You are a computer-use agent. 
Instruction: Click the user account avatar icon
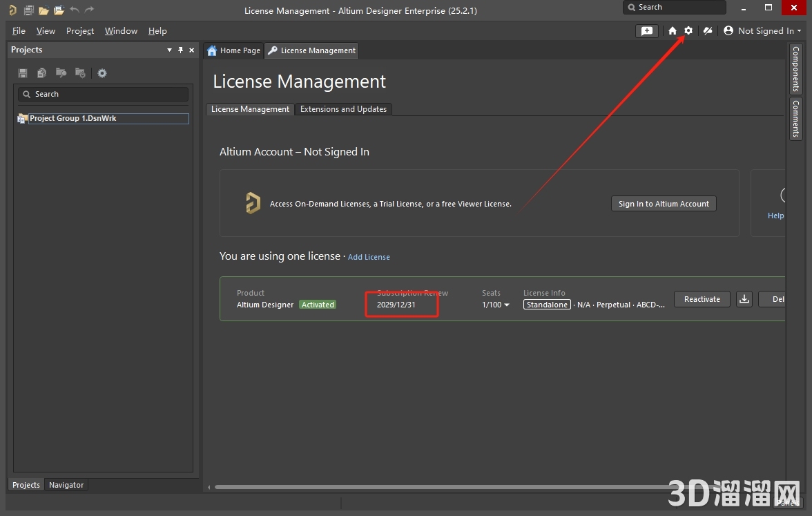pos(728,30)
